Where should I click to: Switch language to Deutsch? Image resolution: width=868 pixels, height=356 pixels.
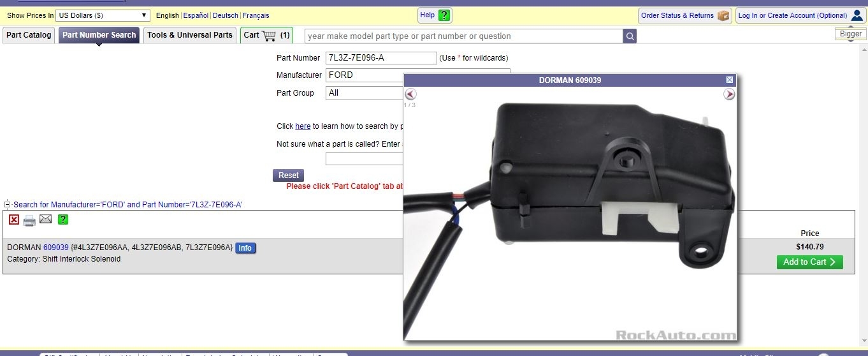[x=226, y=15]
